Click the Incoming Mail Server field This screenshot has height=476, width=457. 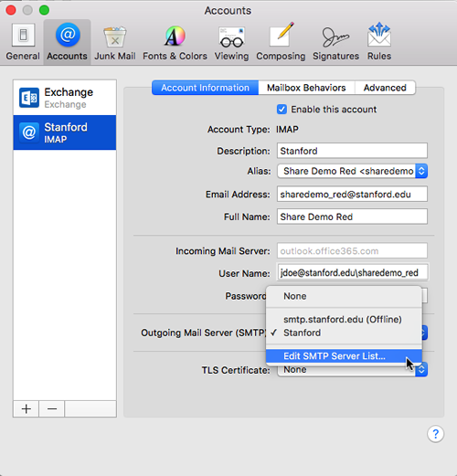pyautogui.click(x=352, y=251)
